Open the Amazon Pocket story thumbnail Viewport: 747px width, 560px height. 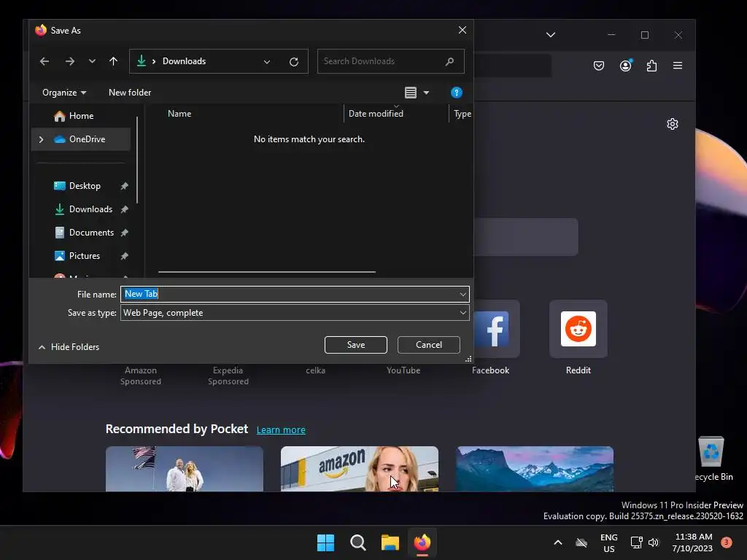point(360,469)
